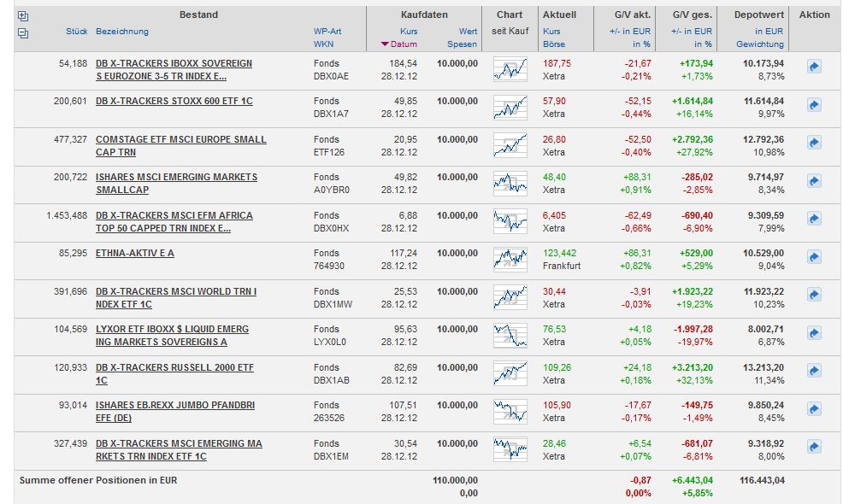This screenshot has height=504, width=849.
Task: Click action arrow for ETHNA-AKTIV E A
Action: [814, 257]
